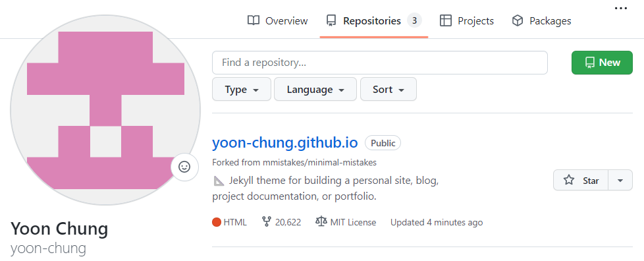Viewport: 644px width, 261px height.
Task: Open the yoon-chung.github.io repository
Action: click(285, 142)
